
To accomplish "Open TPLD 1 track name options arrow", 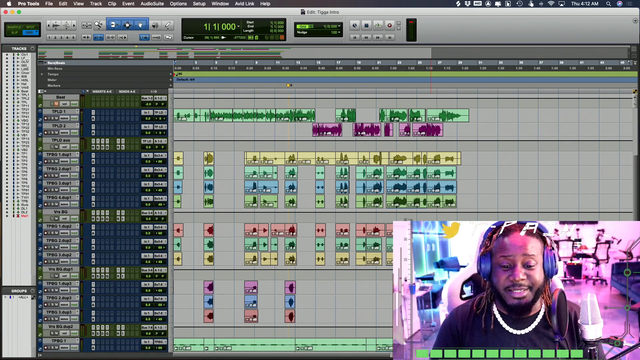I will (77, 111).
